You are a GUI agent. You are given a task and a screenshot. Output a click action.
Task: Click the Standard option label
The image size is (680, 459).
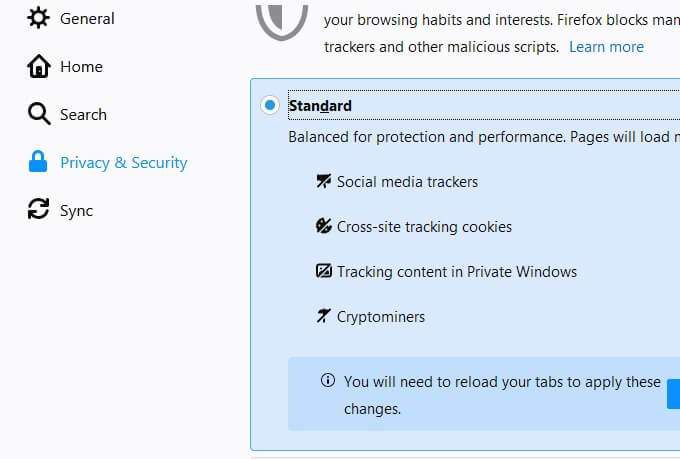click(x=320, y=106)
